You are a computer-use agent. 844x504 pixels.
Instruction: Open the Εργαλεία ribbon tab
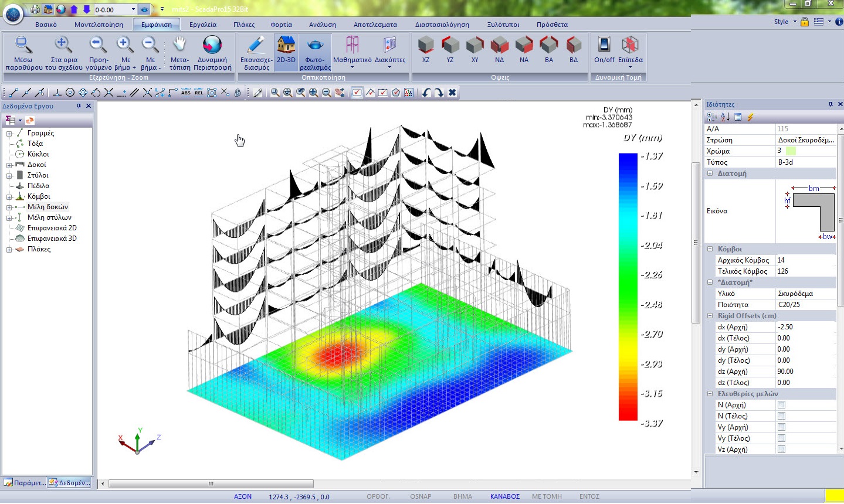(203, 25)
